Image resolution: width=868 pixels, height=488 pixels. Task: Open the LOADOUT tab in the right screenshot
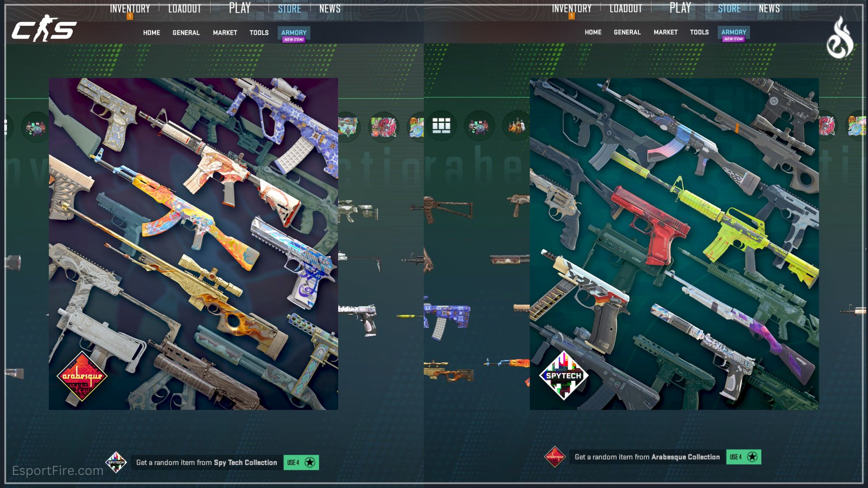coord(626,8)
